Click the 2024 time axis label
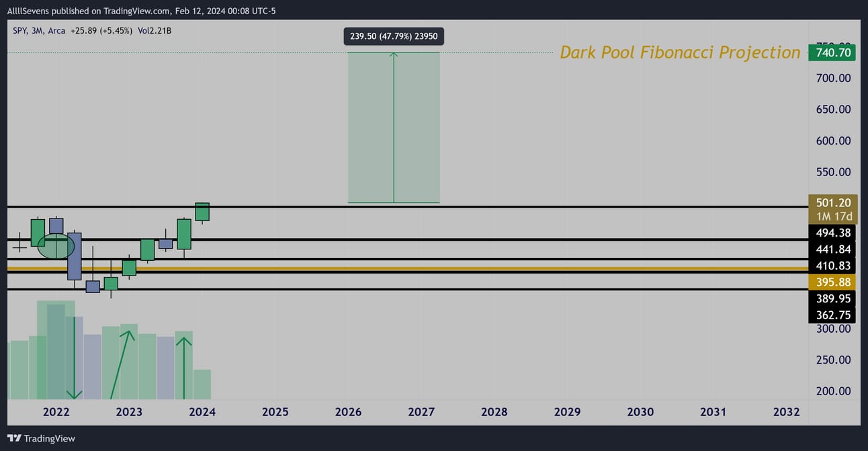 [202, 412]
